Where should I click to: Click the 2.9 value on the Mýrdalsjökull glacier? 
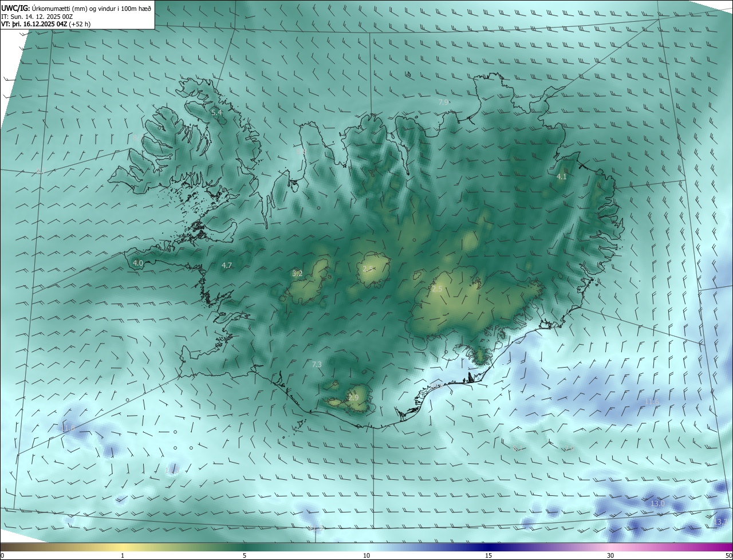coord(353,397)
